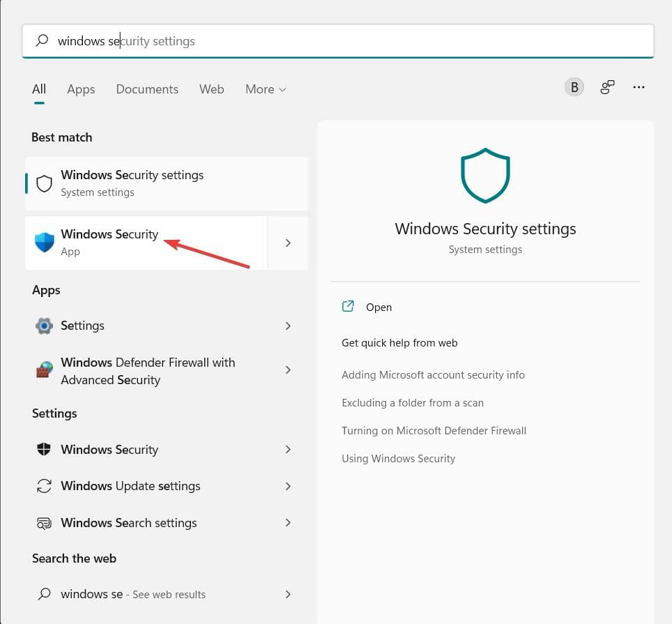Switch to the Documents tab
This screenshot has height=624, width=672.
point(147,89)
